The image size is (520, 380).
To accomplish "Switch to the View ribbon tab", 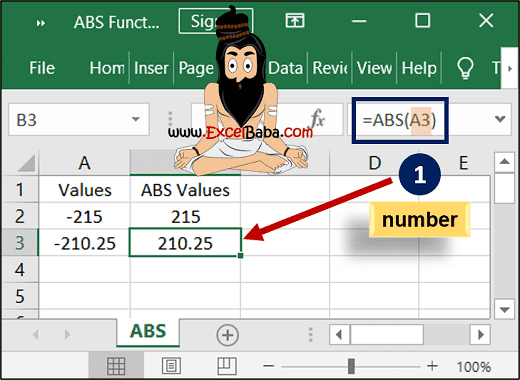I will click(x=374, y=68).
